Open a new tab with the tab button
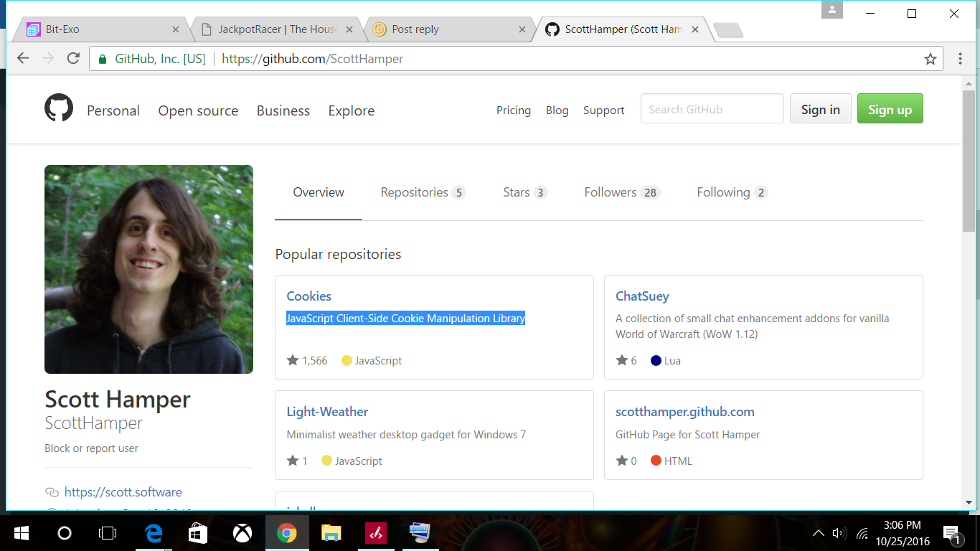 point(728,30)
